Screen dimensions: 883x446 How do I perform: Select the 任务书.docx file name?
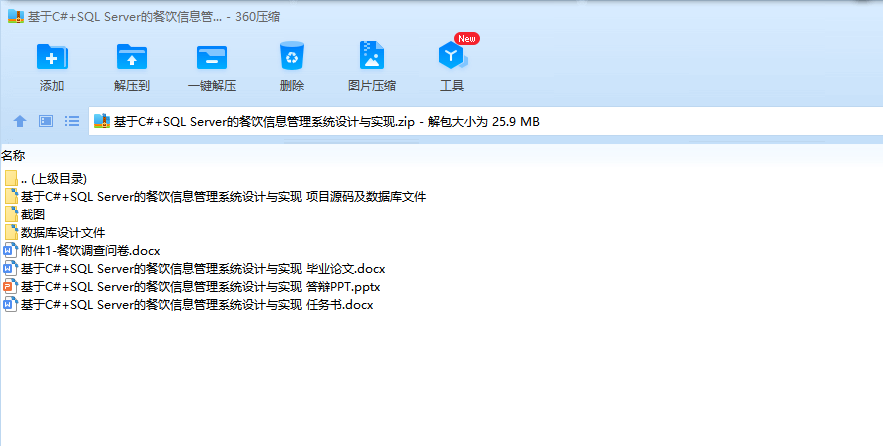click(197, 305)
